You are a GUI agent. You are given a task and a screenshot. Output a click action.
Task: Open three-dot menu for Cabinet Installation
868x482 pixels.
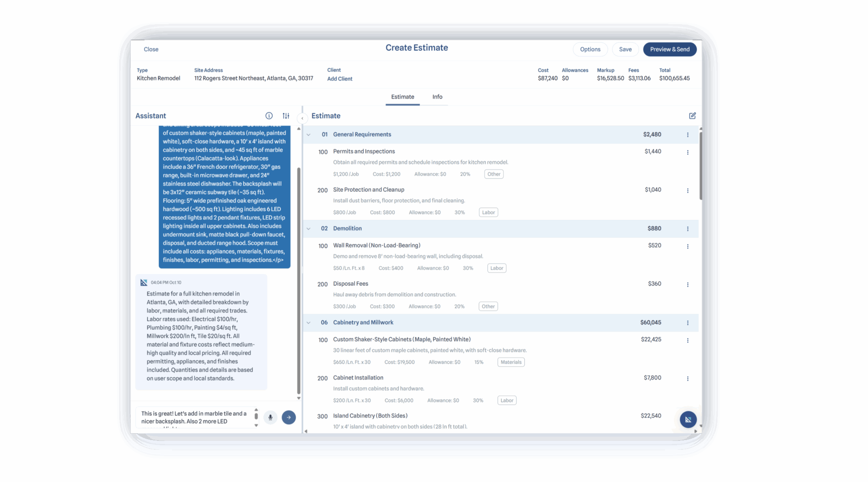[x=687, y=379]
